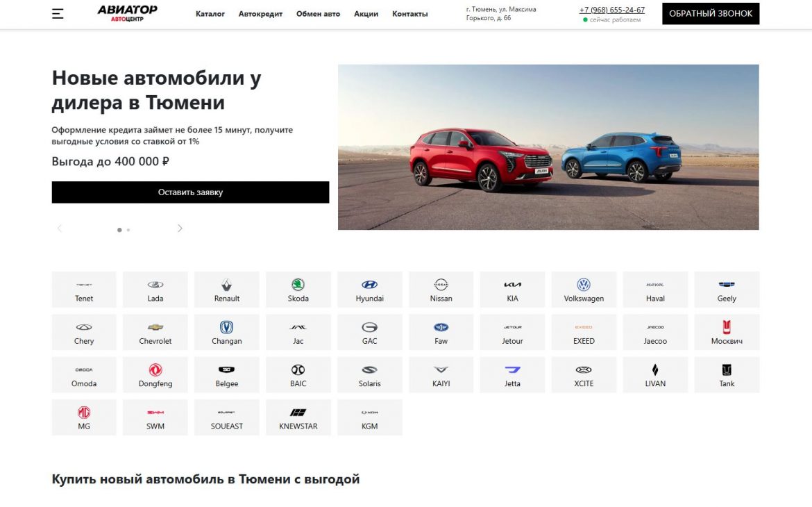Select the SWM brand tile
Image resolution: width=812 pixels, height=507 pixels.
(155, 417)
